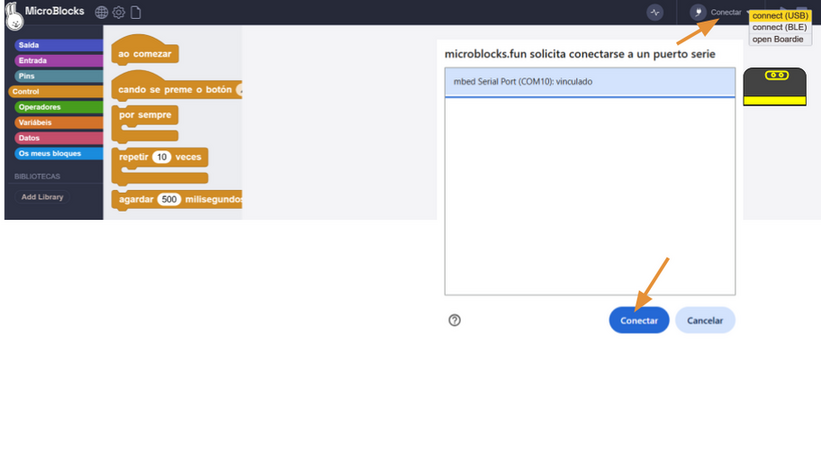Open the settings gear menu

point(119,12)
